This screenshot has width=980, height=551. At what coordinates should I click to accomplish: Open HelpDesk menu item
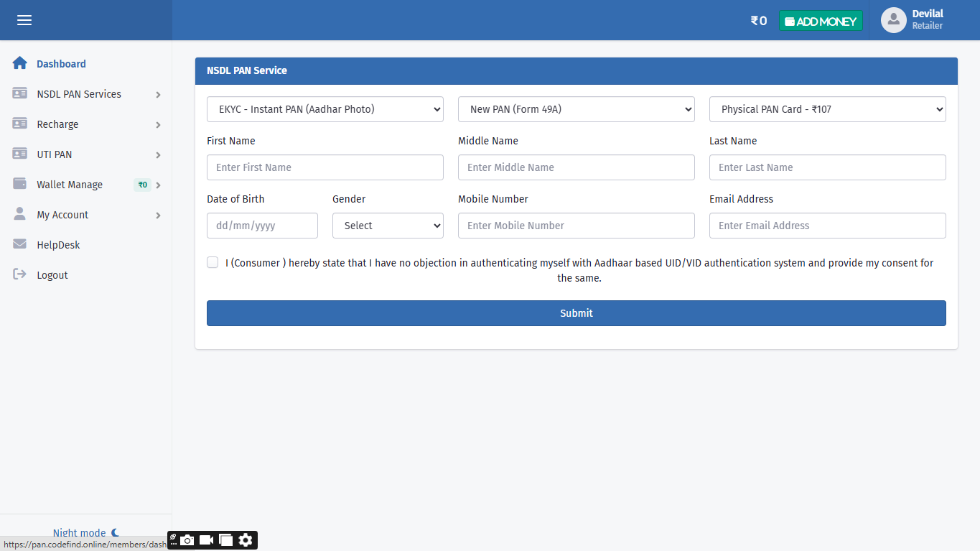pos(58,245)
